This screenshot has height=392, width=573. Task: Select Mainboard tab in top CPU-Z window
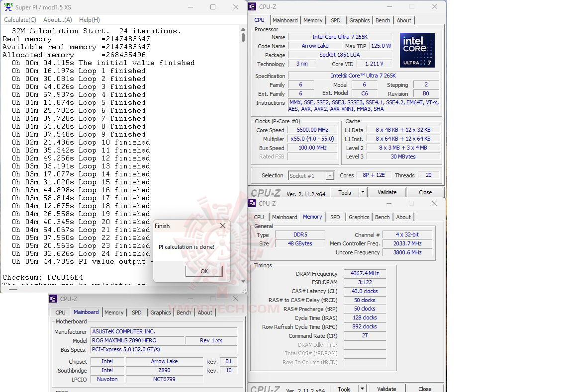[x=285, y=20]
